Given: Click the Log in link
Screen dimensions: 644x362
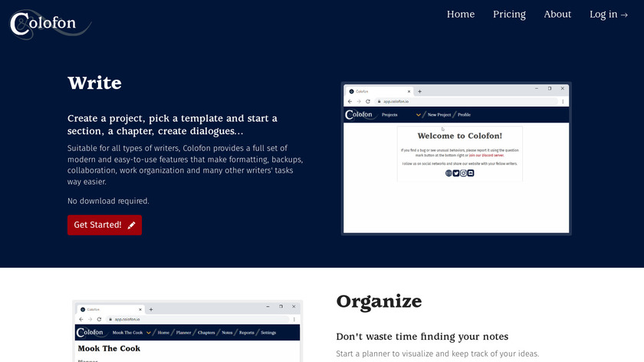Looking at the screenshot, I should click(609, 15).
